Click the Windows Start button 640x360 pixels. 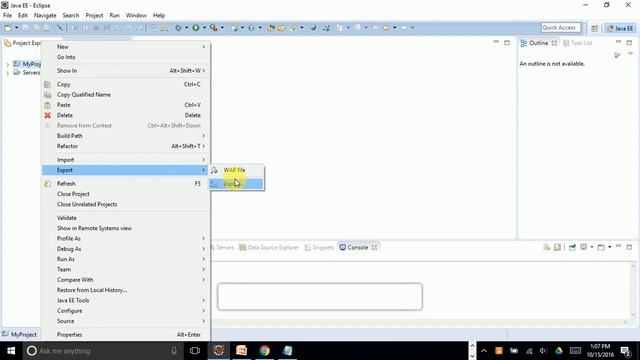coord(11,351)
